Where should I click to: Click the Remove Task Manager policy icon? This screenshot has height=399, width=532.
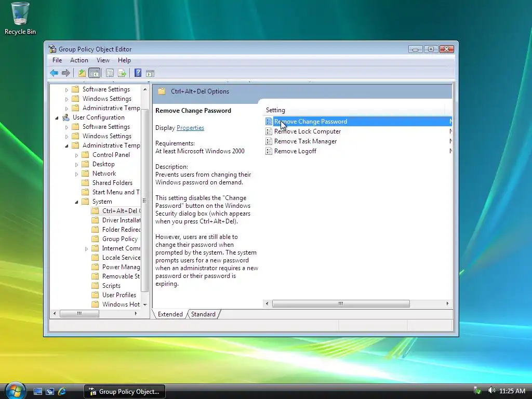pyautogui.click(x=269, y=141)
